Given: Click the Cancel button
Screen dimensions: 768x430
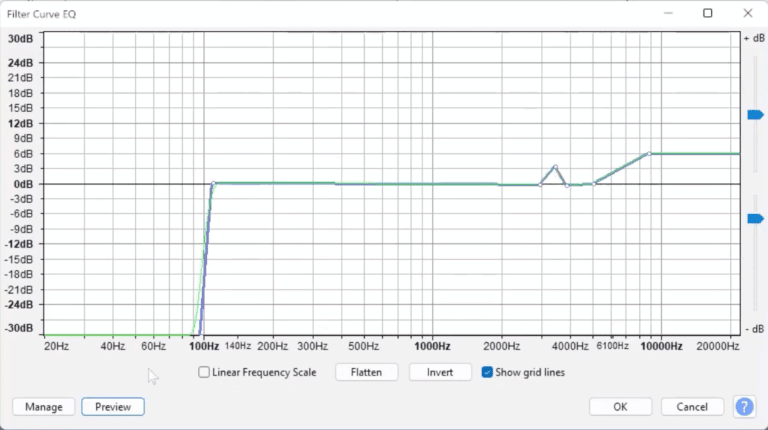Looking at the screenshot, I should coord(692,406).
